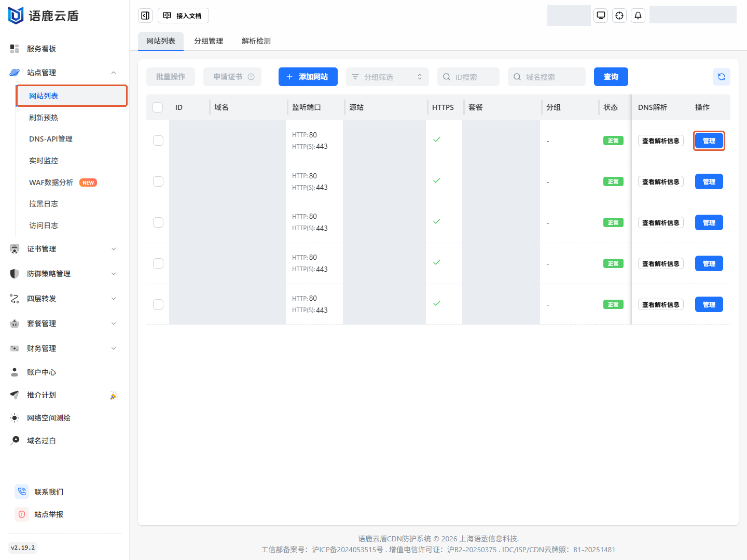Expand the 套餐管理 menu chevron
This screenshot has height=560, width=747.
(x=114, y=324)
